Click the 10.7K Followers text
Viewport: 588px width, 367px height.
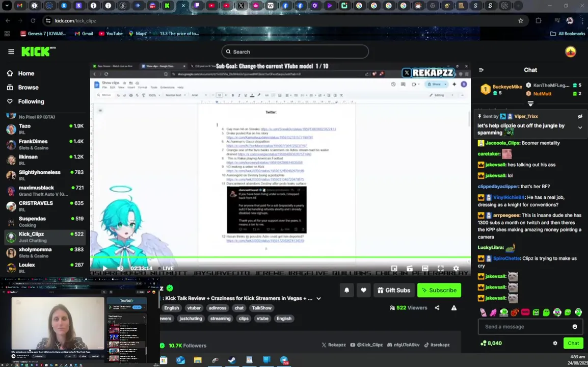[187, 345]
